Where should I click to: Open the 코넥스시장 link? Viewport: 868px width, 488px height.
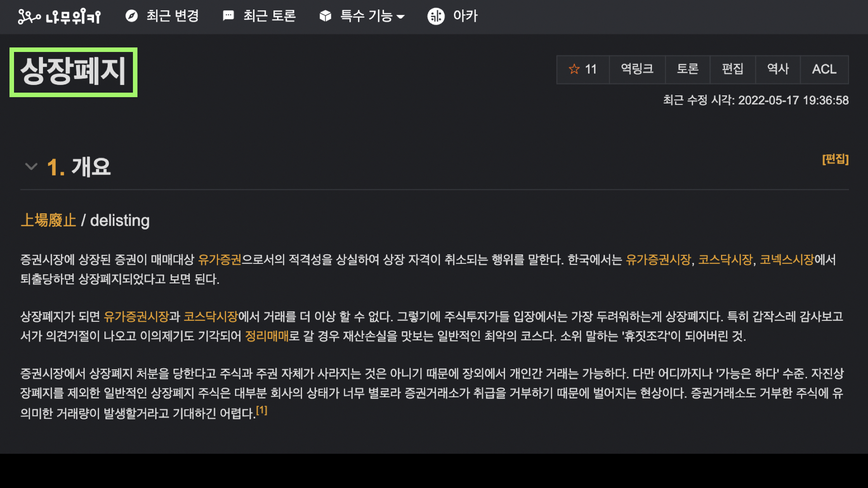787,260
